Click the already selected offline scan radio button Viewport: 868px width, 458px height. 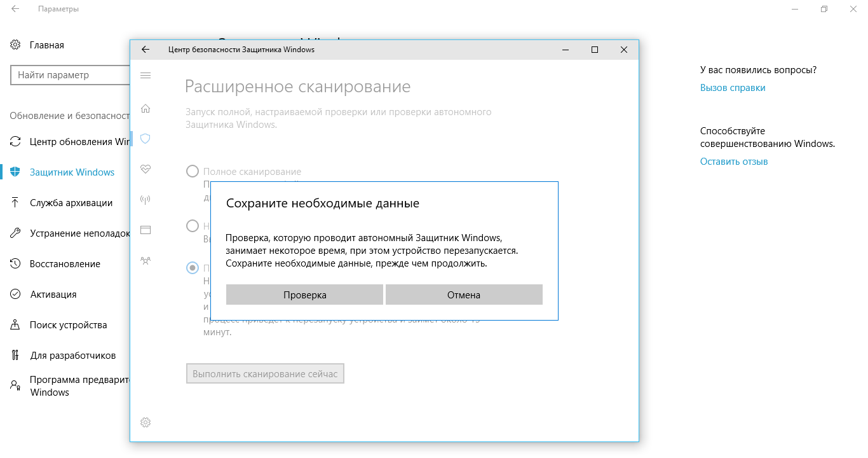tap(192, 268)
